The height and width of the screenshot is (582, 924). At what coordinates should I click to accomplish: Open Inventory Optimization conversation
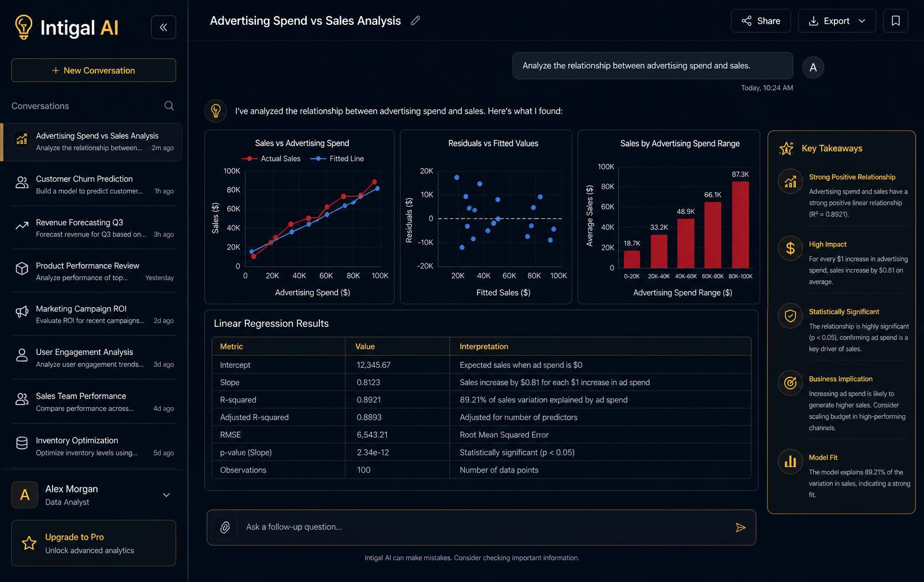[x=92, y=446]
